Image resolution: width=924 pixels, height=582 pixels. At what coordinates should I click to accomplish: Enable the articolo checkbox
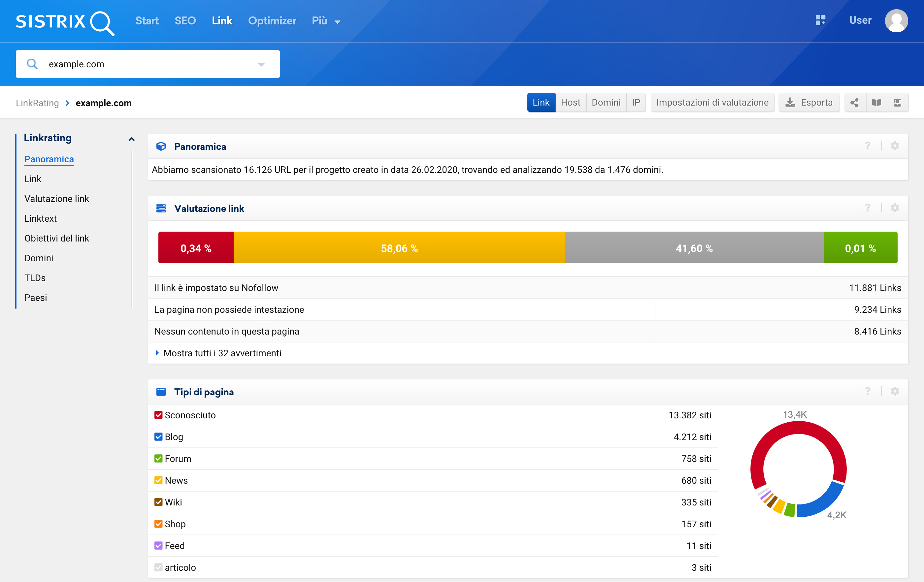coord(158,567)
